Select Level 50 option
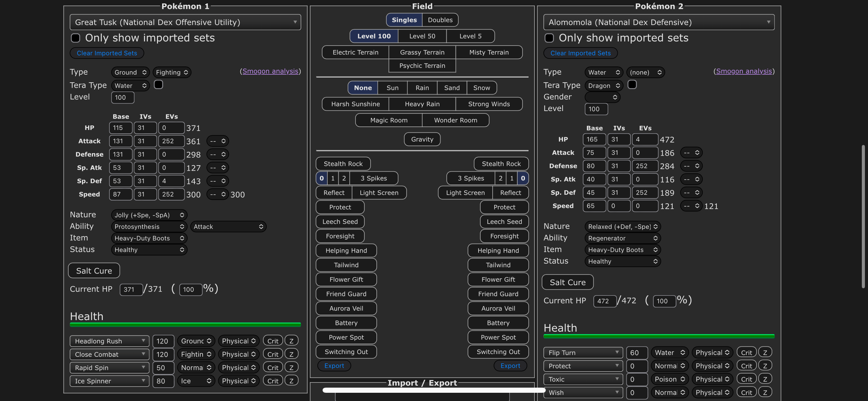Screen dimensions: 868x401 422,36
